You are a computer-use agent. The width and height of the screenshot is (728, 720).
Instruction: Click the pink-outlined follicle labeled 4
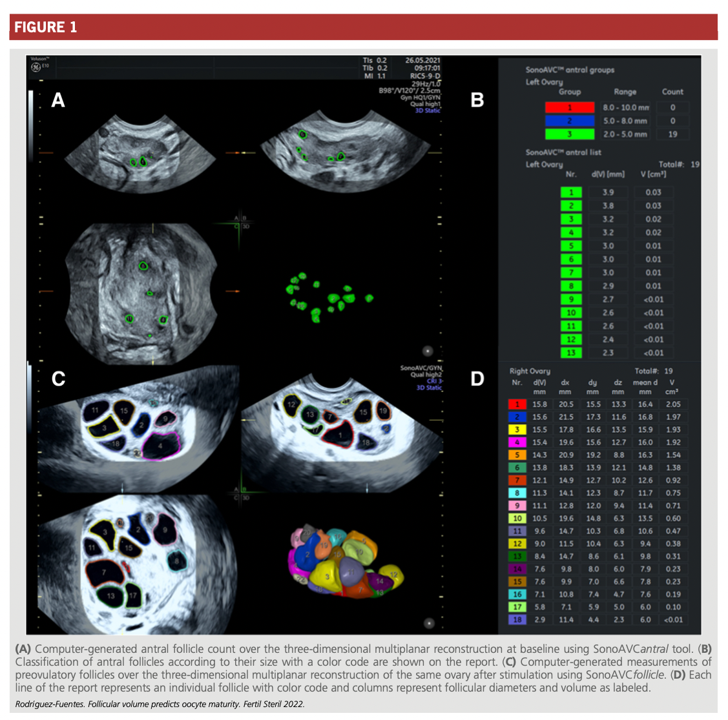161,446
